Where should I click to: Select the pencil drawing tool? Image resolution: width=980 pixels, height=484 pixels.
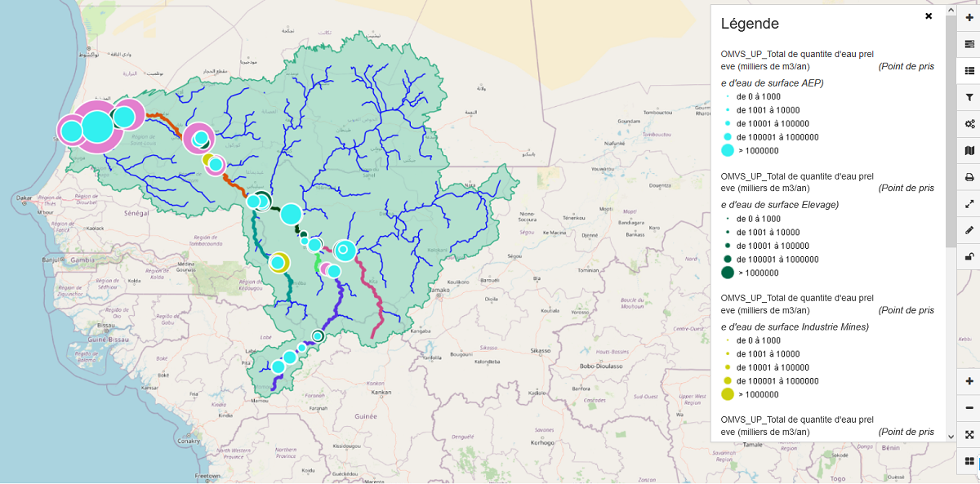point(969,230)
